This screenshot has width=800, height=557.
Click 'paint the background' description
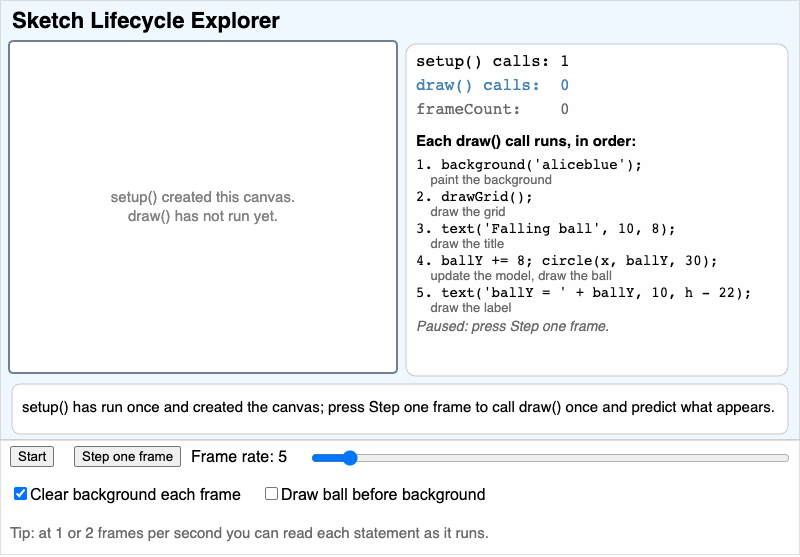491,180
